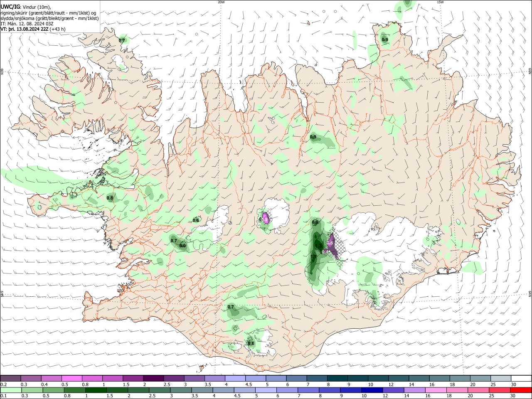Click the pink snow patch on the central glacier
This screenshot has width=532, height=399.
click(265, 218)
